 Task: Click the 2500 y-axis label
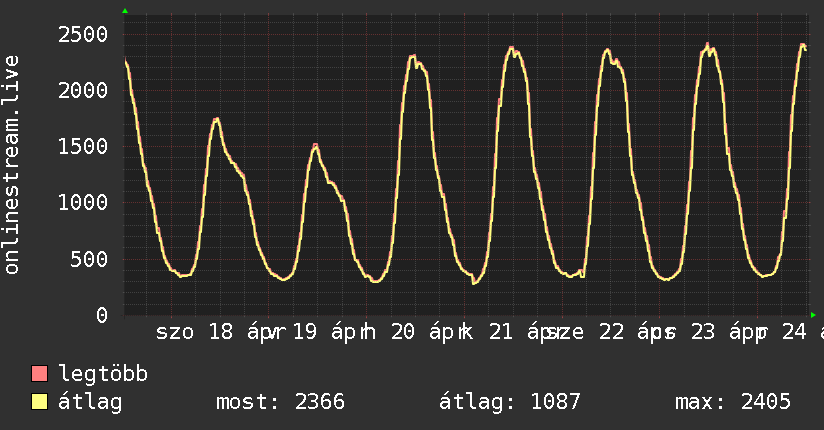click(x=82, y=35)
